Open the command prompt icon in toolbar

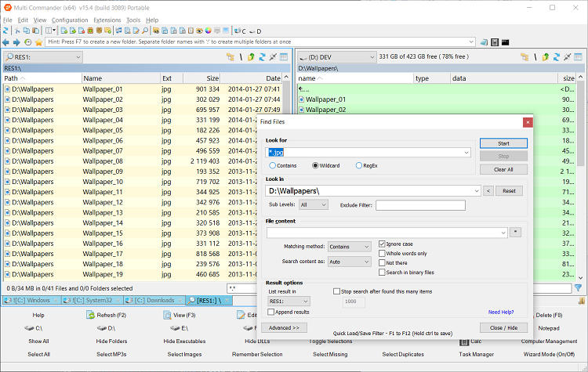click(506, 42)
